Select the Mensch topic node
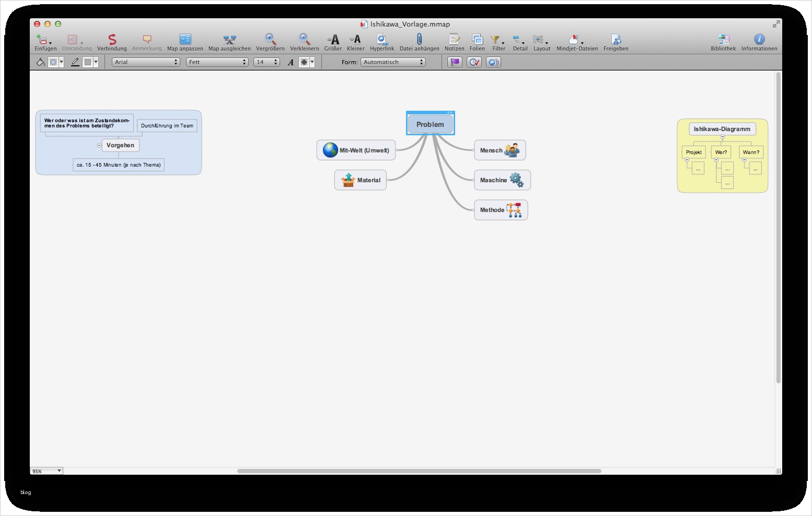 [x=500, y=150]
